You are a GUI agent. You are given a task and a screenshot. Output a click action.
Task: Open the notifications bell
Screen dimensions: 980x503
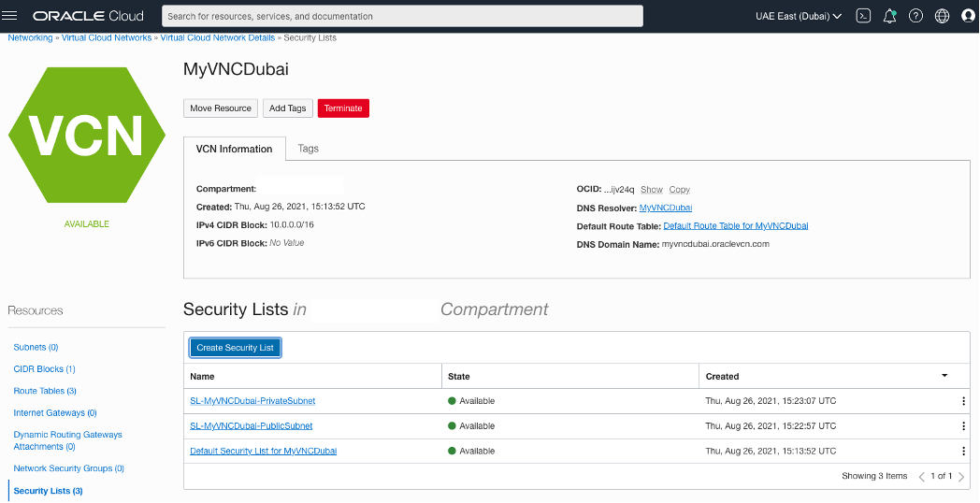pyautogui.click(x=889, y=16)
